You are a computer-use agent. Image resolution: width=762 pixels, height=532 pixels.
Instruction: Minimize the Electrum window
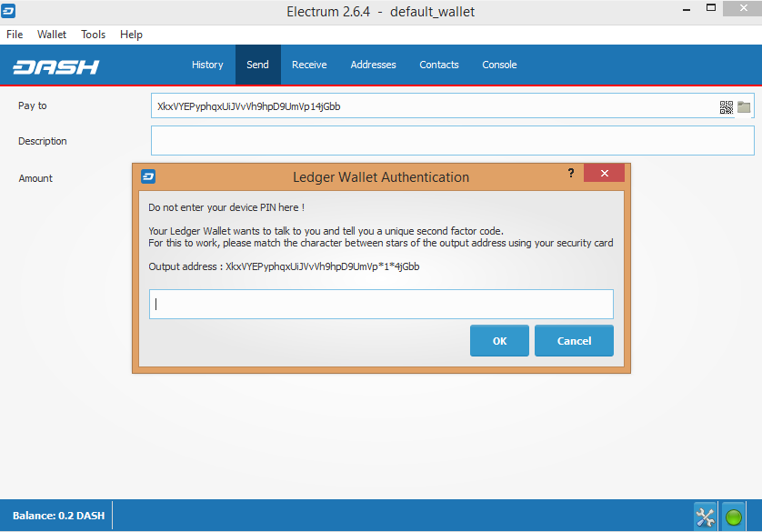(x=687, y=9)
